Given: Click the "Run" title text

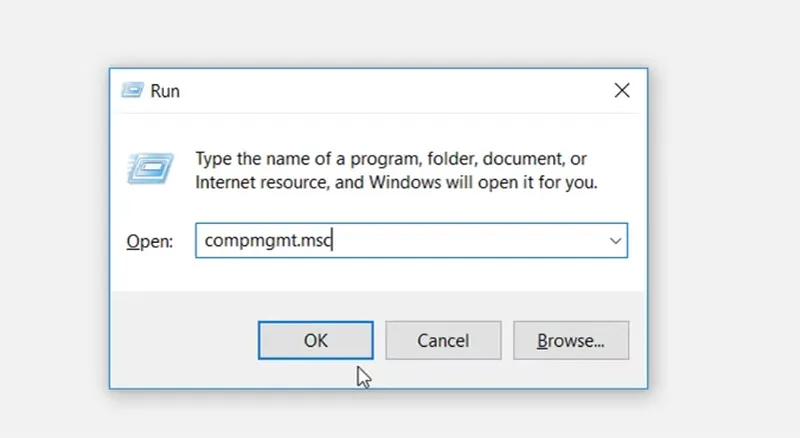Looking at the screenshot, I should [x=165, y=91].
